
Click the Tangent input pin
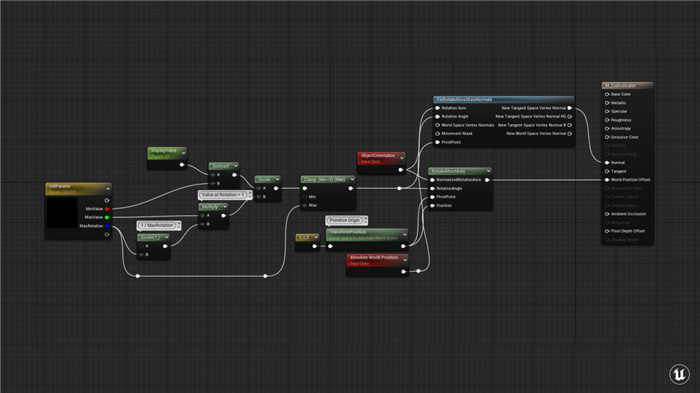coord(607,171)
